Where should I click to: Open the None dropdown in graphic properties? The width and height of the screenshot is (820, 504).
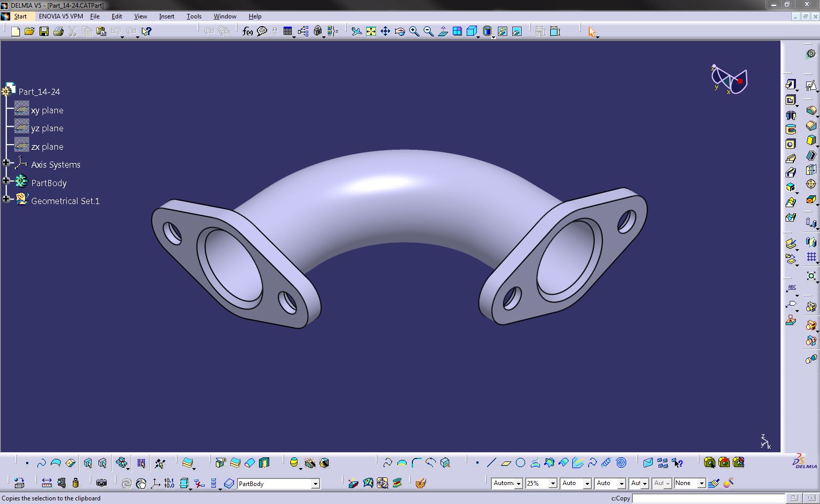click(x=702, y=483)
